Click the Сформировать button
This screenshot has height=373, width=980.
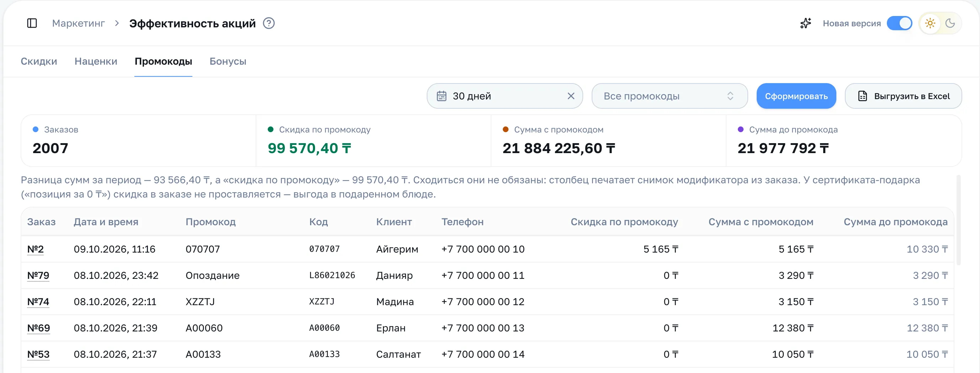[x=796, y=96]
